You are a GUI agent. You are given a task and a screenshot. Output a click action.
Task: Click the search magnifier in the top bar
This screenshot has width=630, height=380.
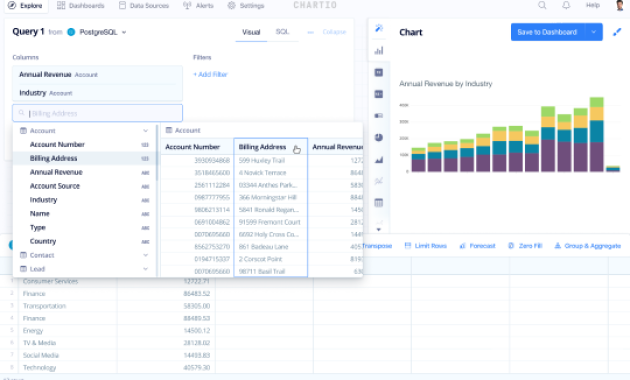tap(542, 5)
